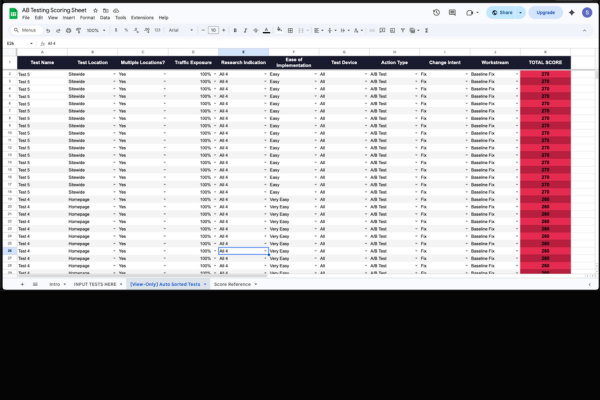Open the Gemini sparkle icon
This screenshot has height=400, width=600.
572,13
